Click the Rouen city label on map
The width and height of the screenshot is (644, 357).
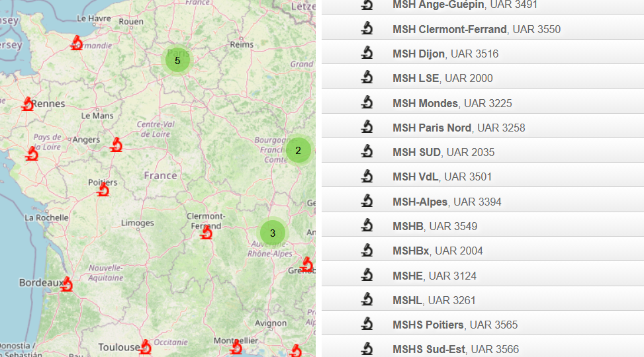click(131, 21)
